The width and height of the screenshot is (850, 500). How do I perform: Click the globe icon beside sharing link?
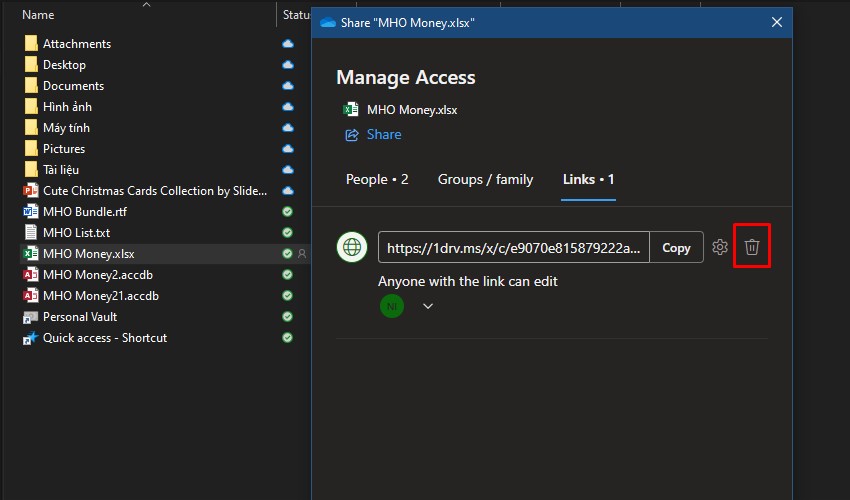352,247
